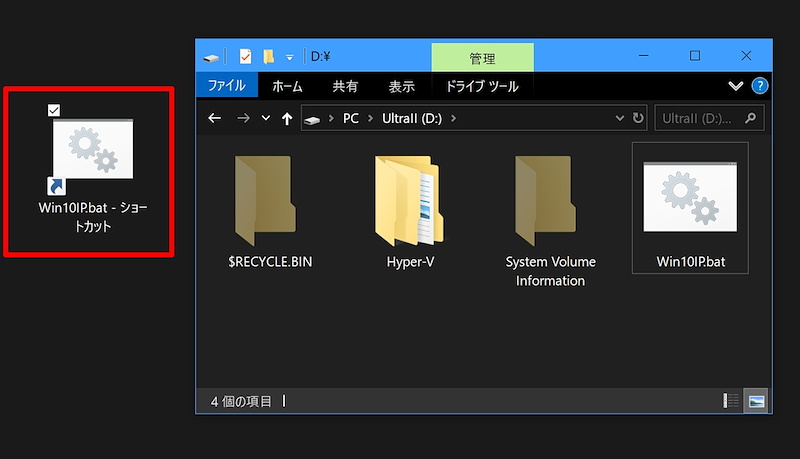Open the Customize Quick Access Toolbar dropdown
800x459 pixels.
pyautogui.click(x=289, y=58)
